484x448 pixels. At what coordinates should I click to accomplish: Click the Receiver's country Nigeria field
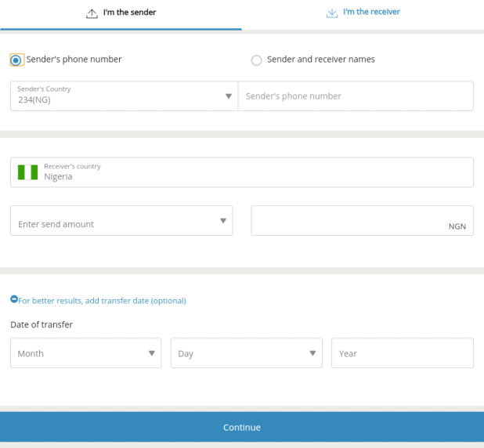242,172
